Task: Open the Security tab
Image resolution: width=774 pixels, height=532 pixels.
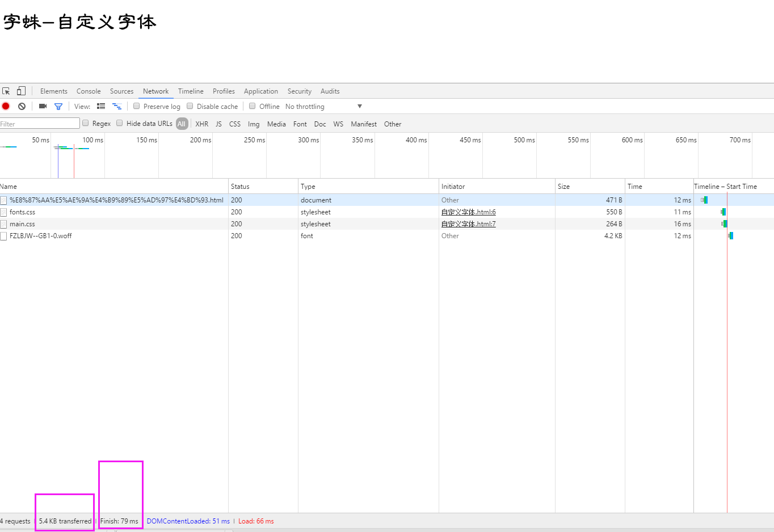Action: coord(300,91)
